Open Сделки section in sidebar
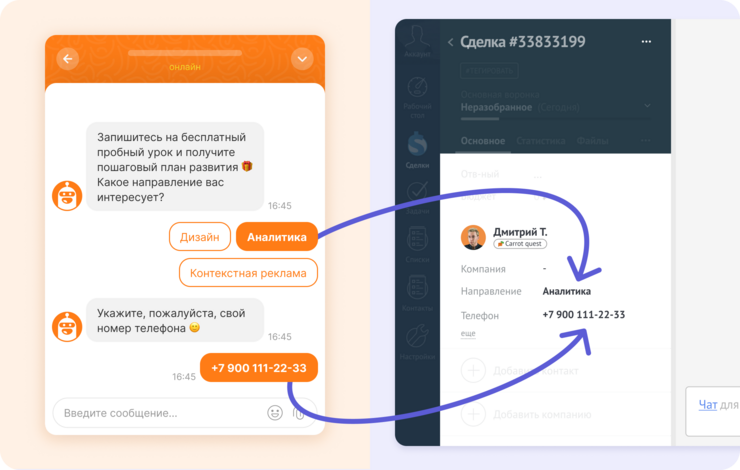740x470 pixels. pyautogui.click(x=417, y=150)
